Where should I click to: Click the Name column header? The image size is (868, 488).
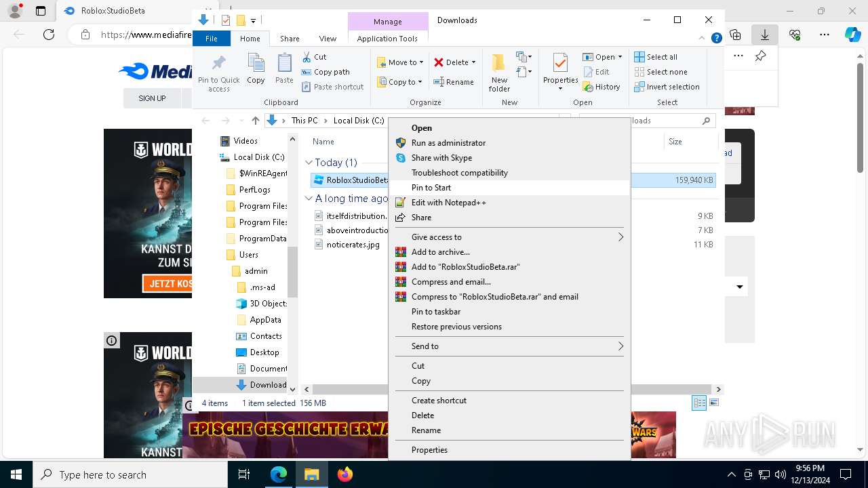(323, 142)
